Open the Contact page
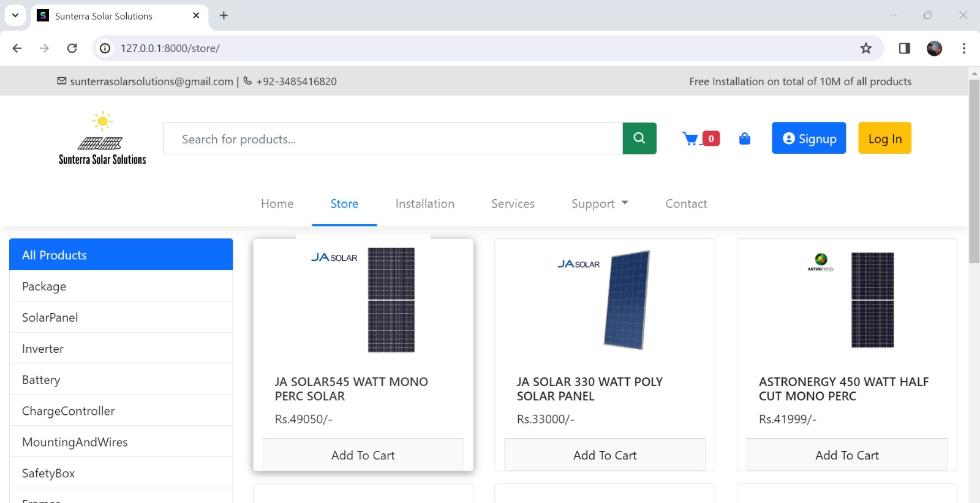 point(686,203)
